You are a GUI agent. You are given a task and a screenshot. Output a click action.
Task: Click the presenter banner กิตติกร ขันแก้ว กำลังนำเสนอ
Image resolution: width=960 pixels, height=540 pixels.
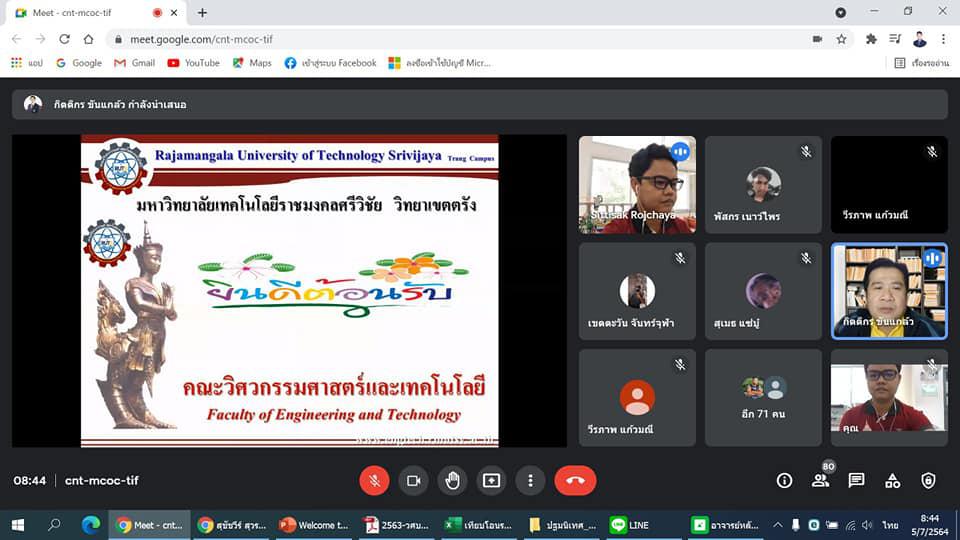click(479, 104)
